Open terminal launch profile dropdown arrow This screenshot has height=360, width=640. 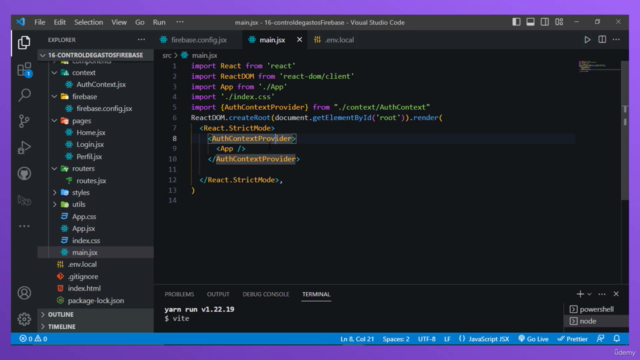(x=589, y=294)
